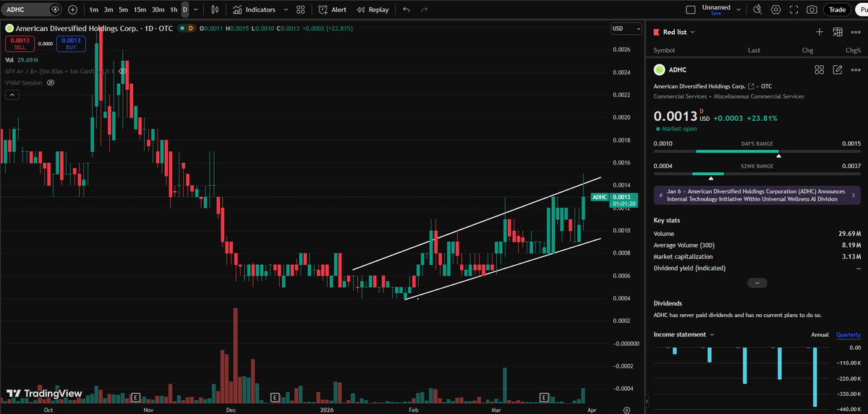Click the October earnings E marker
This screenshot has width=868, height=414.
point(135,397)
